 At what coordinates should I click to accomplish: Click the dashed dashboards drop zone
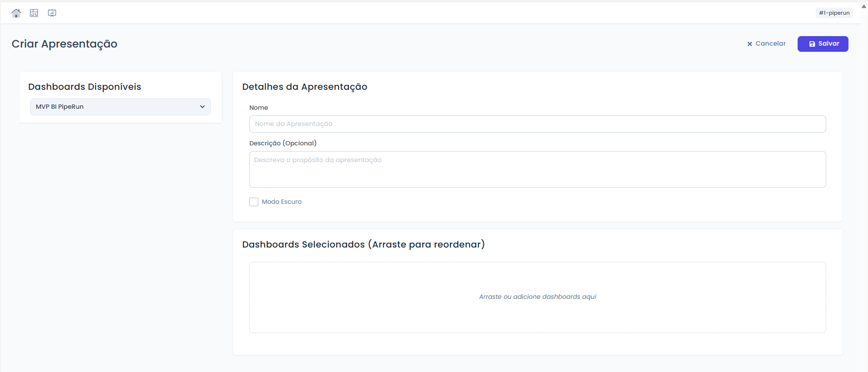pyautogui.click(x=537, y=297)
